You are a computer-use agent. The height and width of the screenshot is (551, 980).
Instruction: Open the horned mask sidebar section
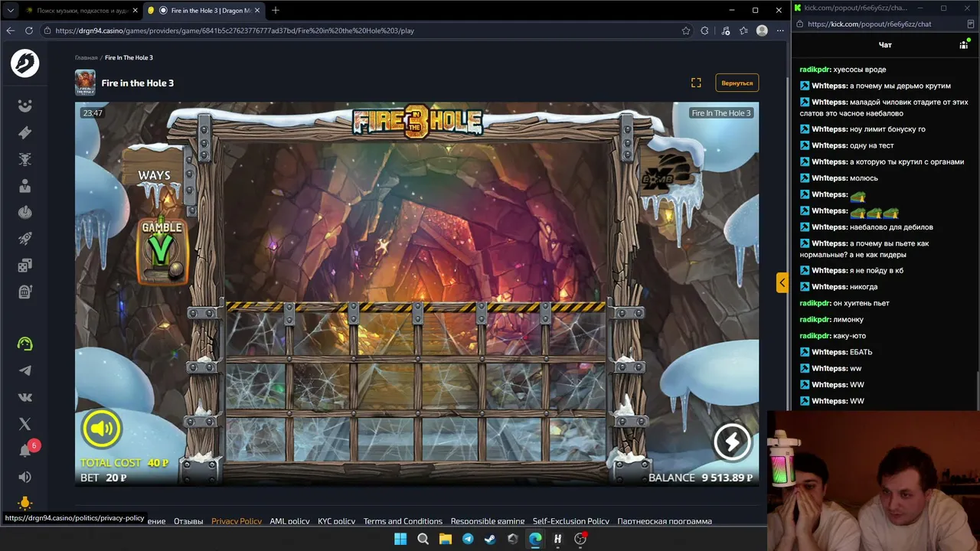coord(24,159)
